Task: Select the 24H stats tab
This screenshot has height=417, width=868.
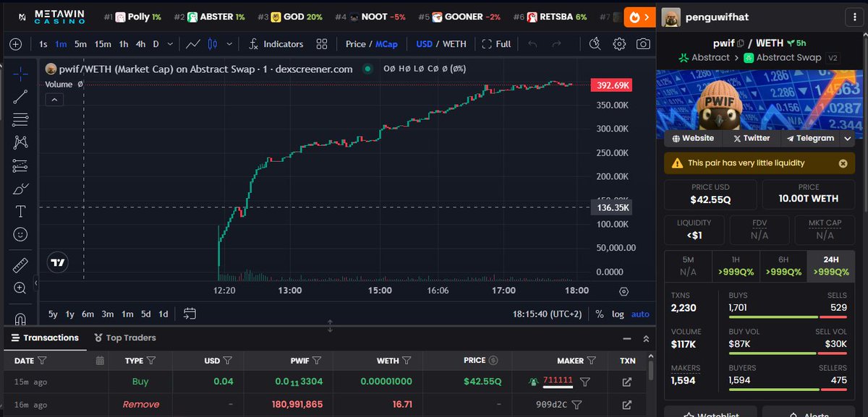Action: point(830,266)
